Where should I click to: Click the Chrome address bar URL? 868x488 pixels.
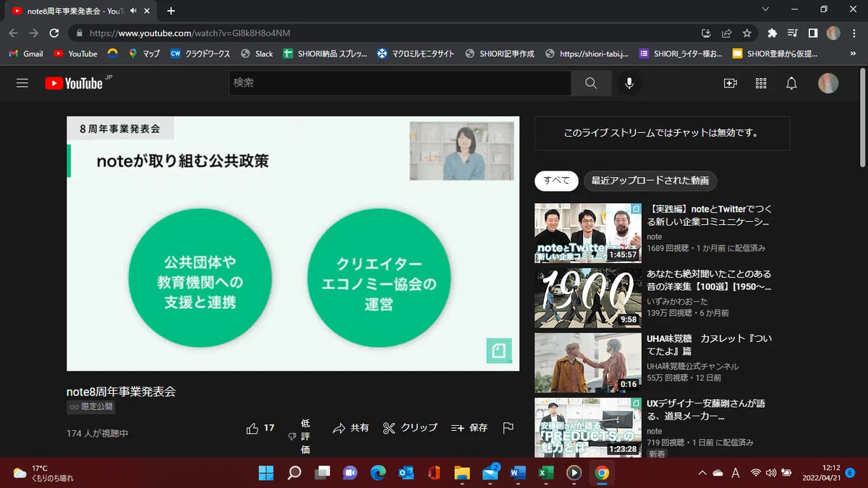[190, 33]
